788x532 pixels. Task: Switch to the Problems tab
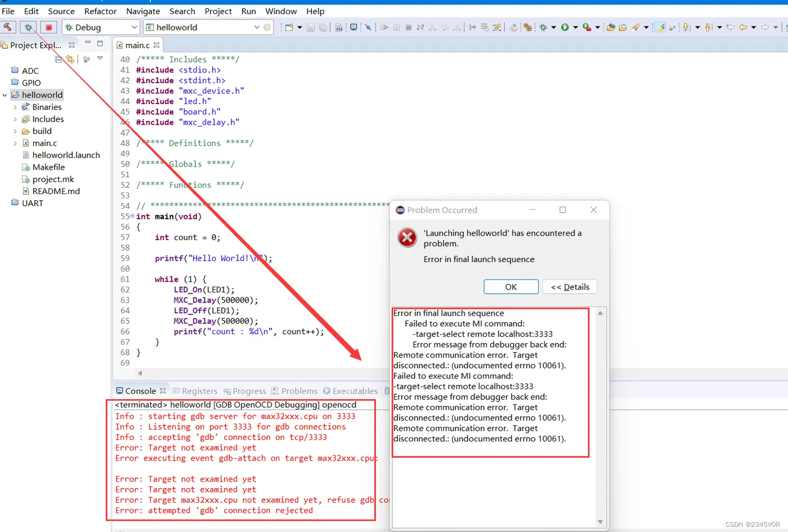point(294,391)
